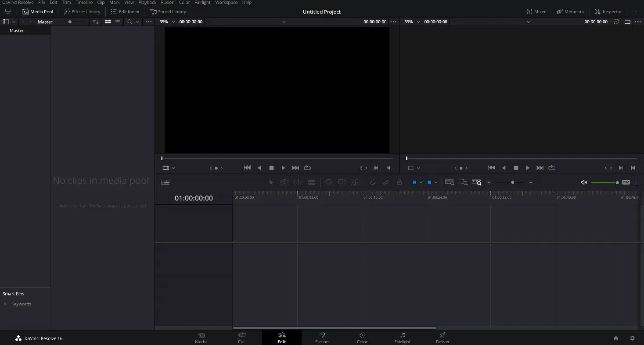Switch media pool to thumbnail view
The width and height of the screenshot is (644, 345).
(108, 22)
